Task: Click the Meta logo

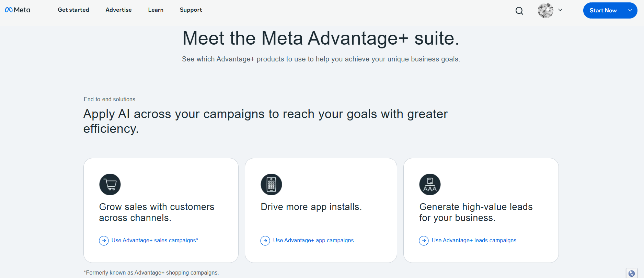Action: [18, 10]
